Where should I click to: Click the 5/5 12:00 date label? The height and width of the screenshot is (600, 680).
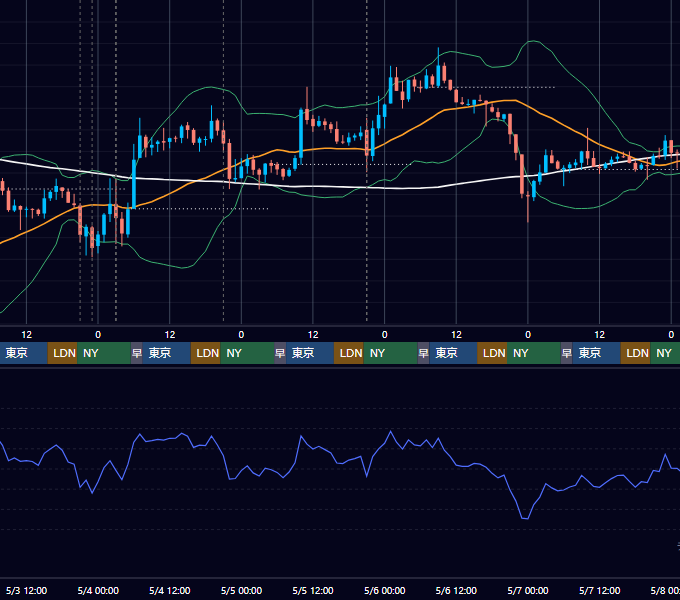tap(313, 590)
